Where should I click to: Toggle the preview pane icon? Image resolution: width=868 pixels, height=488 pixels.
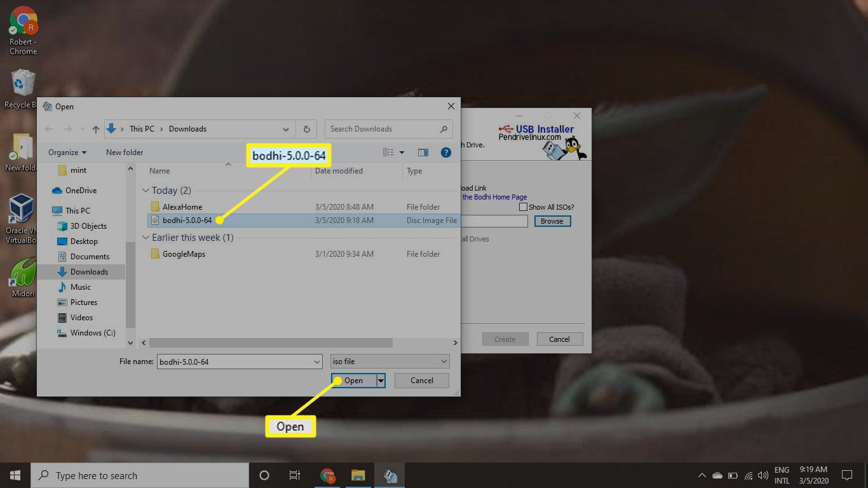coord(423,152)
